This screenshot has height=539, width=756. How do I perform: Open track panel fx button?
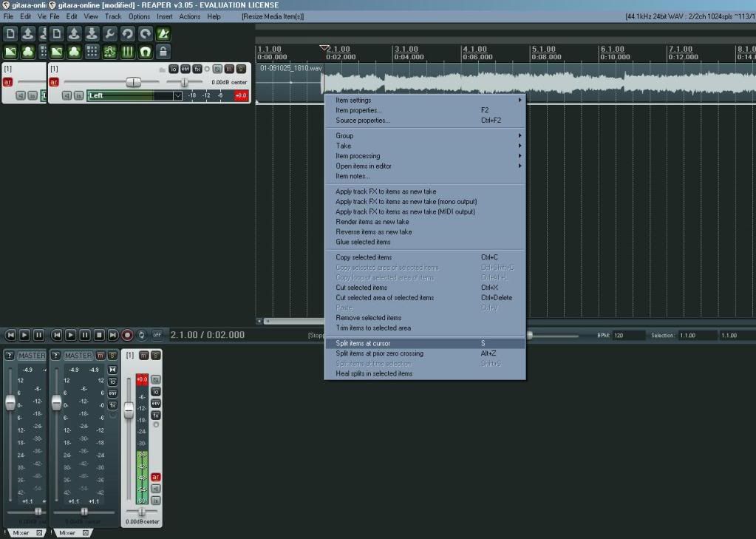coord(197,69)
